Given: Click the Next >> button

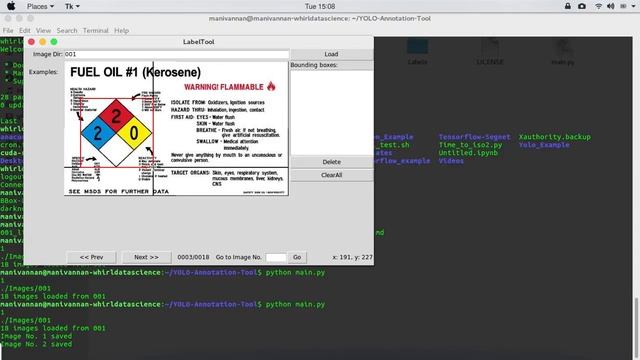Looking at the screenshot, I should click(146, 257).
